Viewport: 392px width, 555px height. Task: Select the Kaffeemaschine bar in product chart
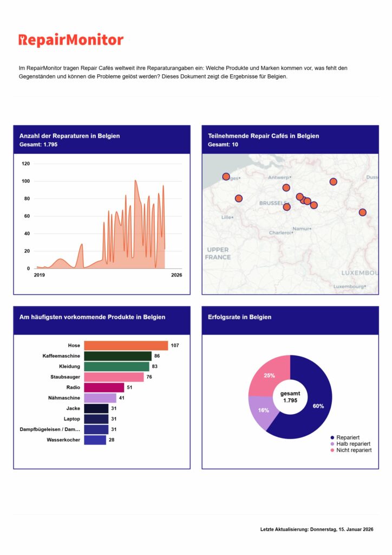(x=117, y=356)
